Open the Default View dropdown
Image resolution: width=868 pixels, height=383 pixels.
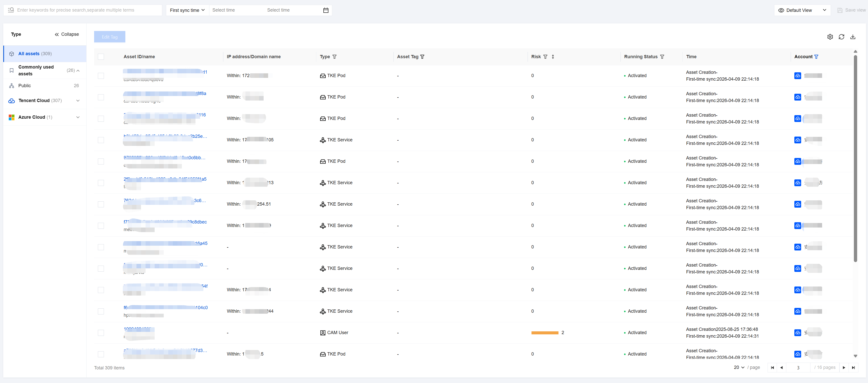[x=802, y=10]
